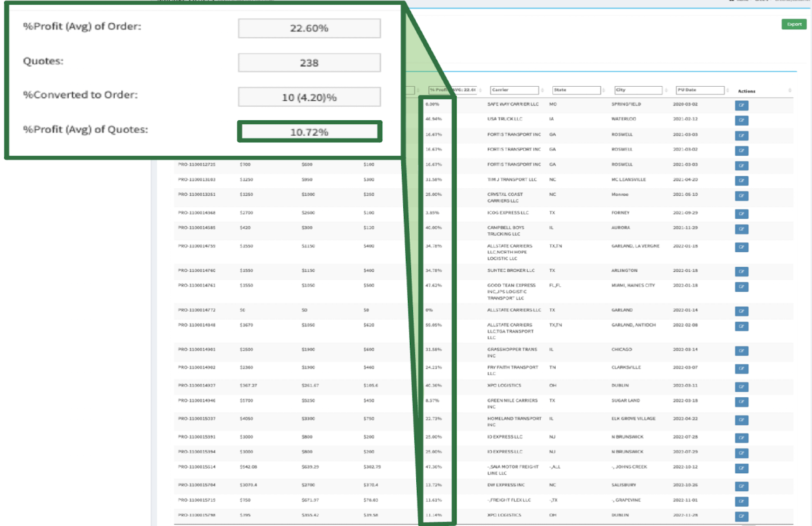Click the green Export button
Viewport: 812px width, 526px height.
(793, 24)
